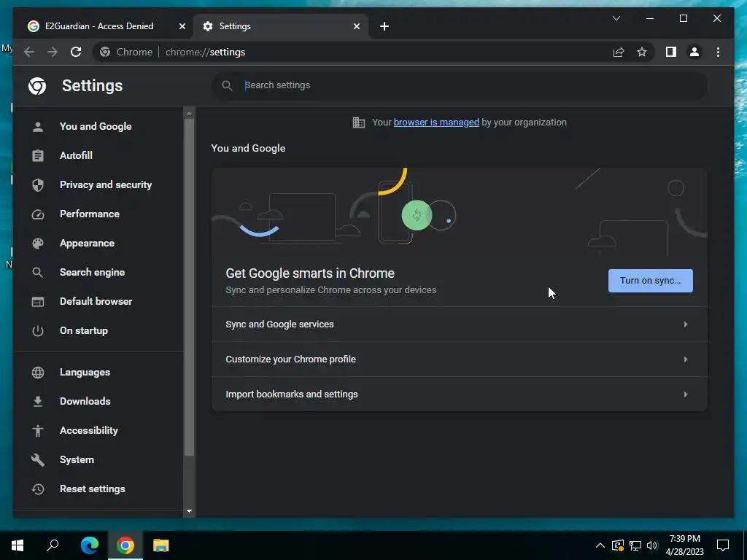This screenshot has height=560, width=747.
Task: Click the On startup power icon
Action: click(38, 331)
